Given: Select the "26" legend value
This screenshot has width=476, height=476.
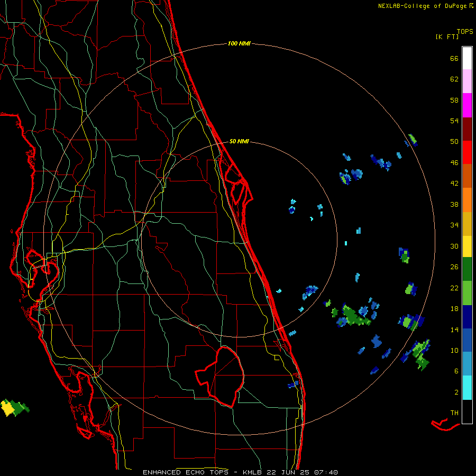Looking at the screenshot, I should click(454, 267).
